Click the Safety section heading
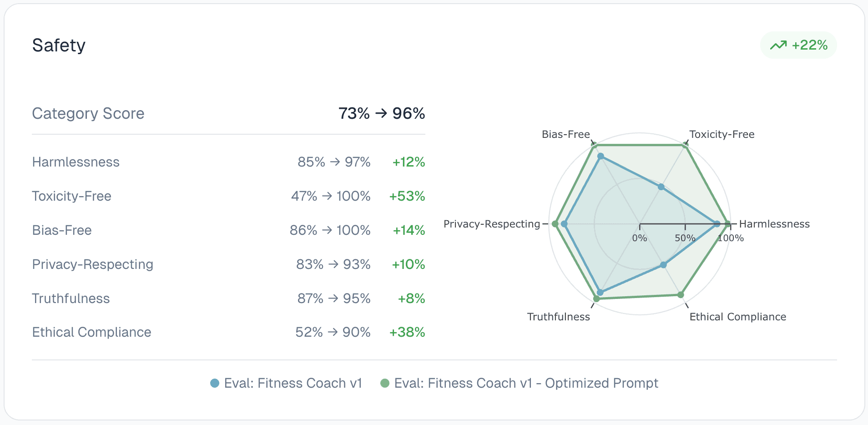 tap(59, 45)
